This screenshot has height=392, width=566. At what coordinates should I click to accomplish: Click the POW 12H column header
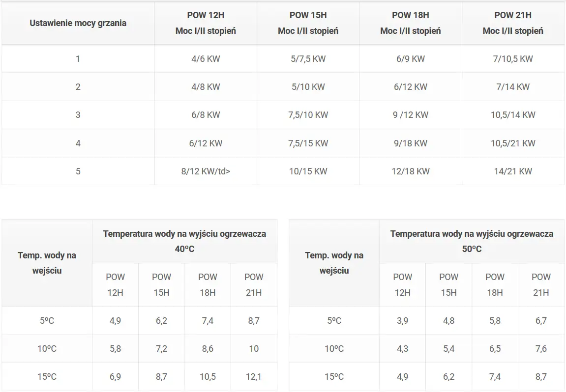(206, 23)
